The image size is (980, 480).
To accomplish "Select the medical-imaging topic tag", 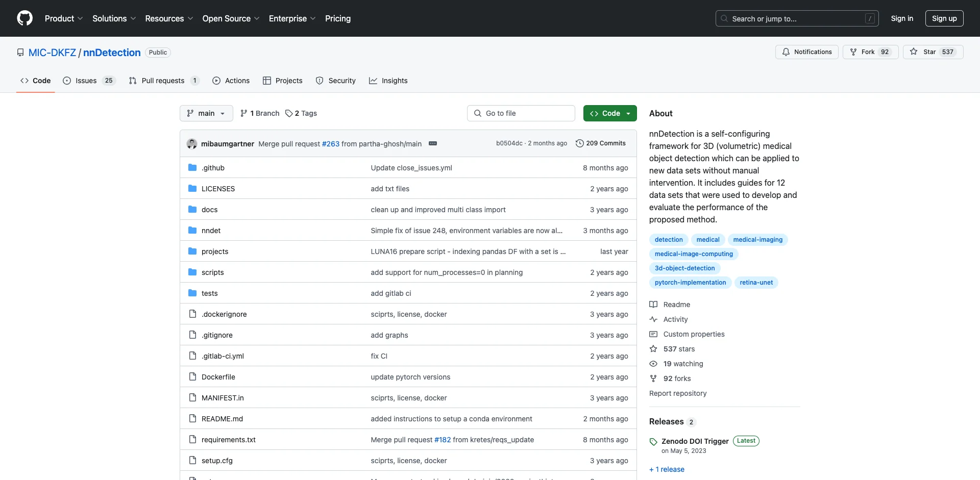I will 758,240.
